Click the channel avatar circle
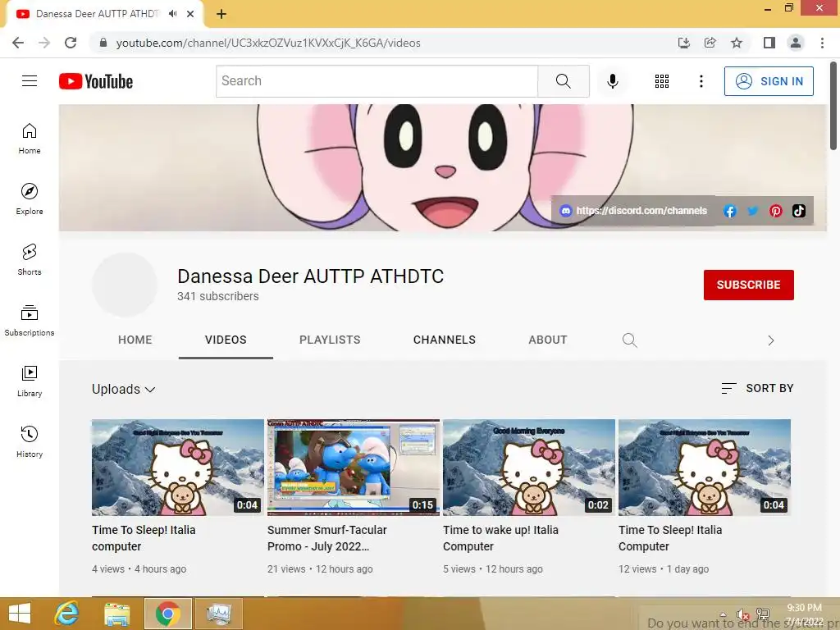840x630 pixels. [x=125, y=285]
